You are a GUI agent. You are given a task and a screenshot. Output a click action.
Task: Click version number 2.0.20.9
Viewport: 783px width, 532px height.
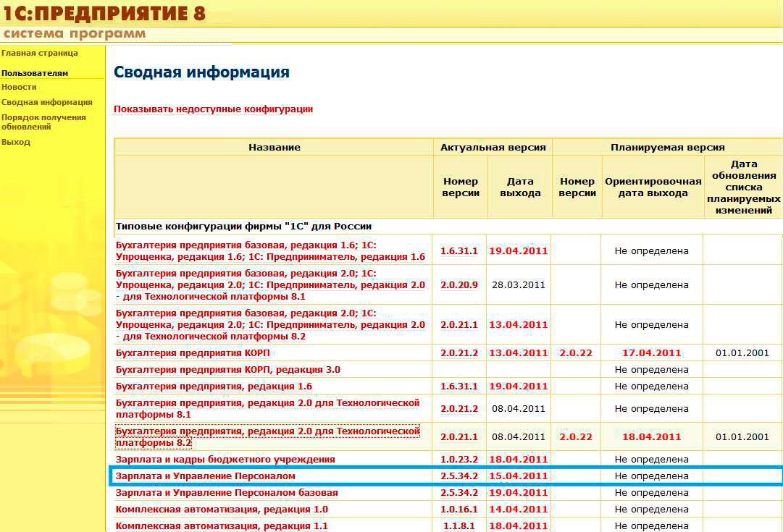point(459,285)
